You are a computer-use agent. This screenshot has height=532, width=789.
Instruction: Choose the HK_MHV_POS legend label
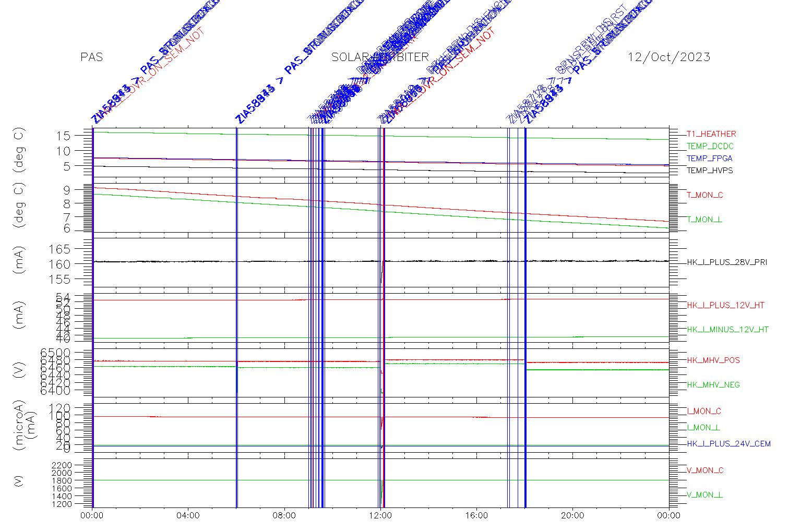point(713,360)
